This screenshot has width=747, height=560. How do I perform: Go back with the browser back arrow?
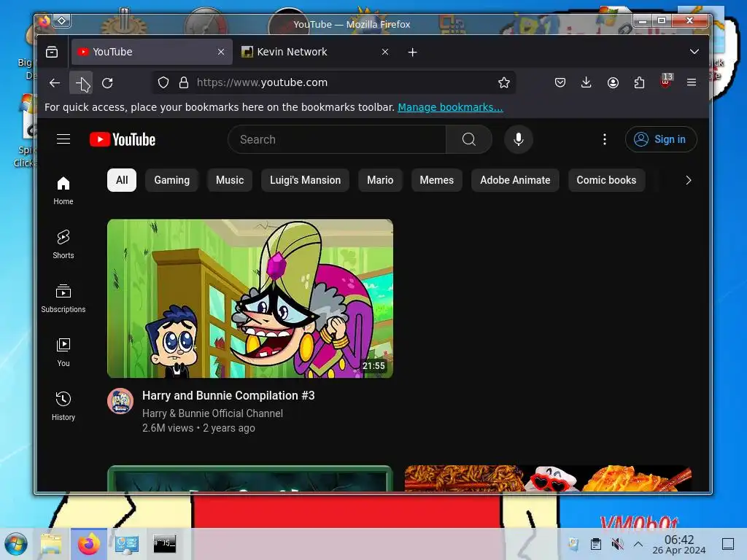tap(55, 83)
